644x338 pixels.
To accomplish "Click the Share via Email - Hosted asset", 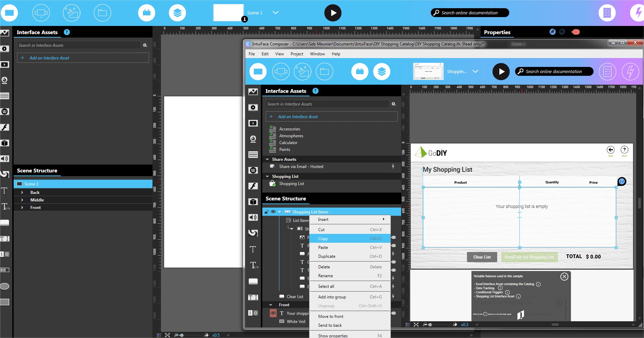I will coord(301,167).
